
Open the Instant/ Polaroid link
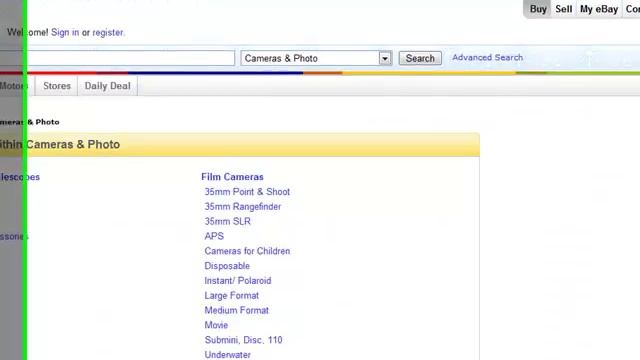pyautogui.click(x=238, y=281)
